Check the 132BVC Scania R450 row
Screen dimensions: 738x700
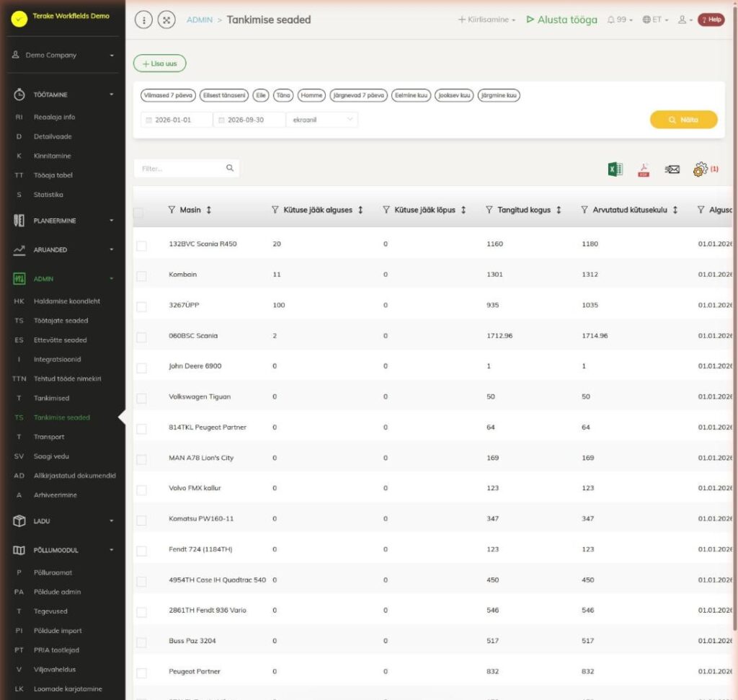(141, 246)
